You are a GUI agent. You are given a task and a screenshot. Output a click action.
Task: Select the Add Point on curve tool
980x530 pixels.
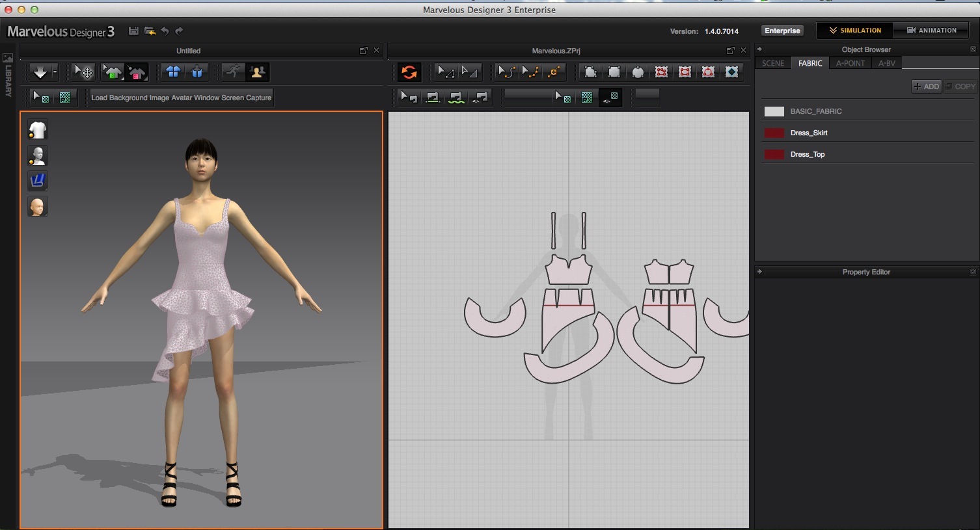click(x=554, y=72)
